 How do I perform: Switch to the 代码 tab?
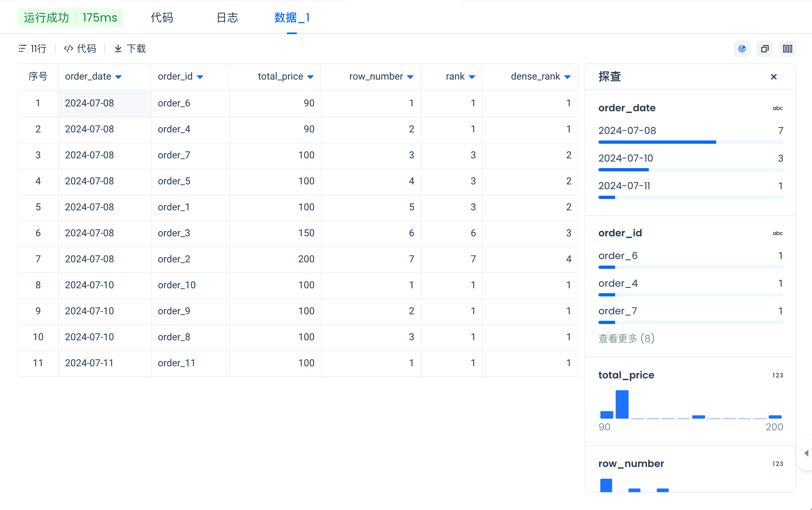click(162, 17)
